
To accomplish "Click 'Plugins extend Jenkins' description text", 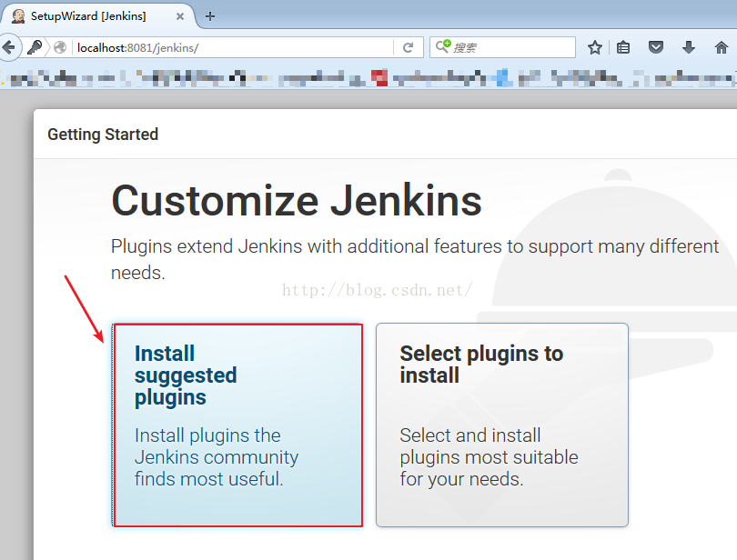I will [x=415, y=259].
